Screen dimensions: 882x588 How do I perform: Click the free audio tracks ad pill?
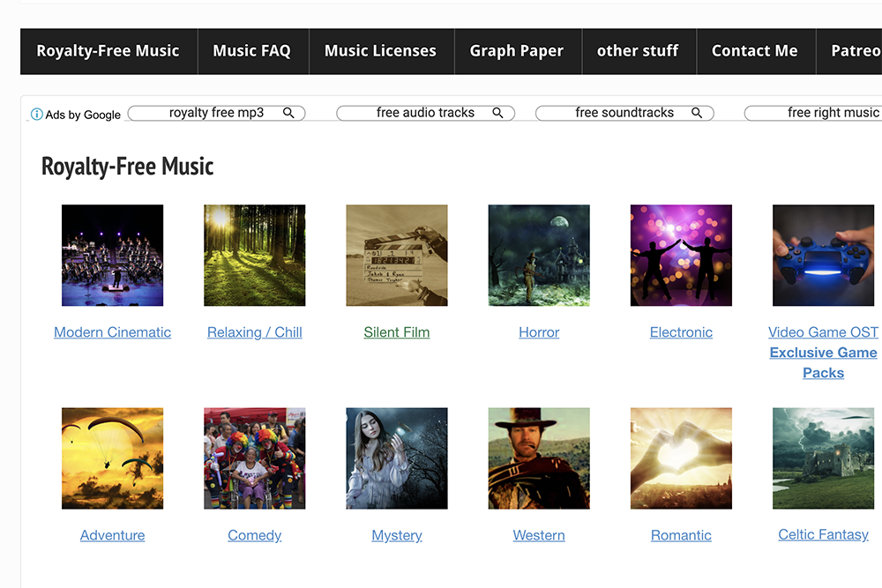click(x=426, y=113)
